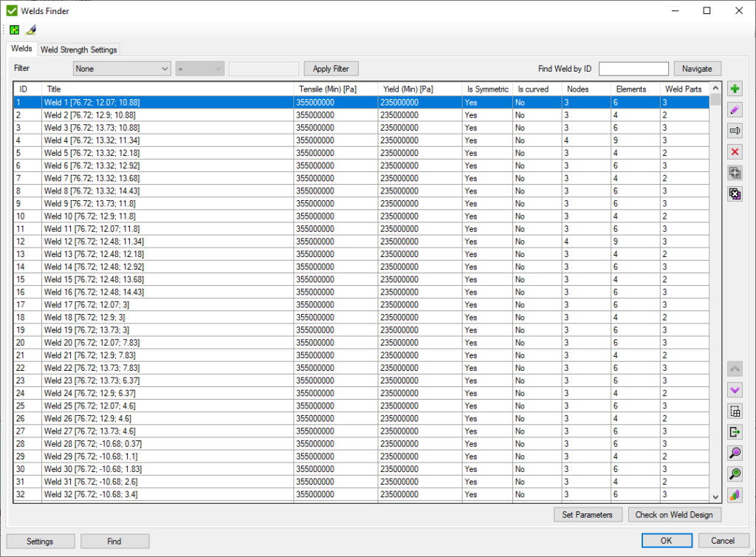Click the down chevron icon in the sidebar

(x=735, y=389)
